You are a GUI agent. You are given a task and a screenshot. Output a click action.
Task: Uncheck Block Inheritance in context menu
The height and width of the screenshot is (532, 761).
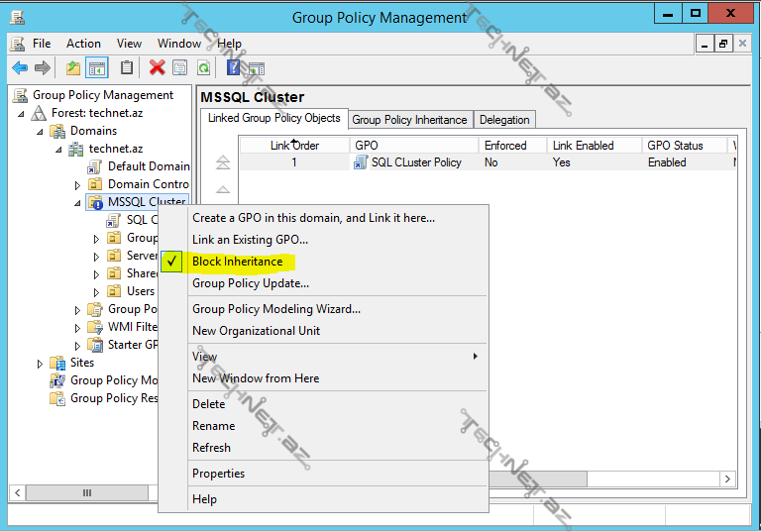(237, 262)
